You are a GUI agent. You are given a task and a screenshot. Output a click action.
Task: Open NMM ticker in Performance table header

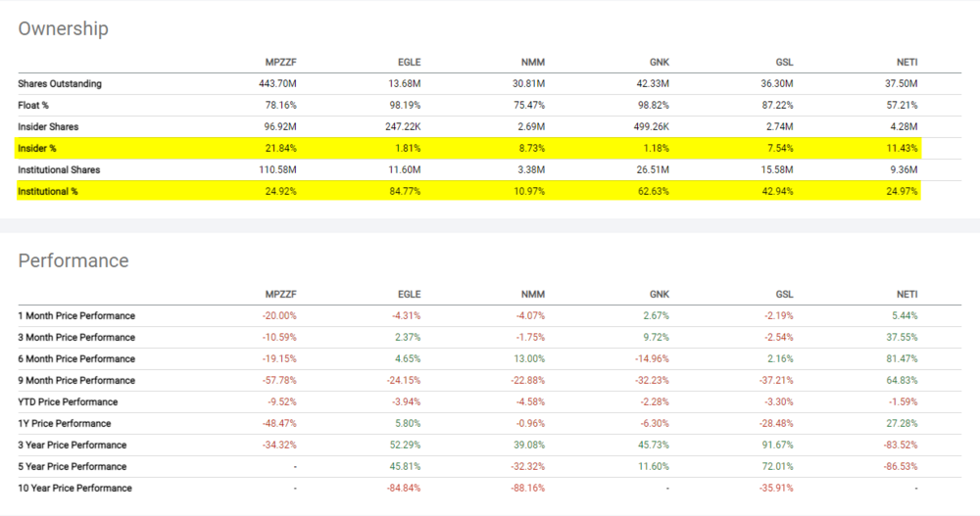pyautogui.click(x=532, y=294)
